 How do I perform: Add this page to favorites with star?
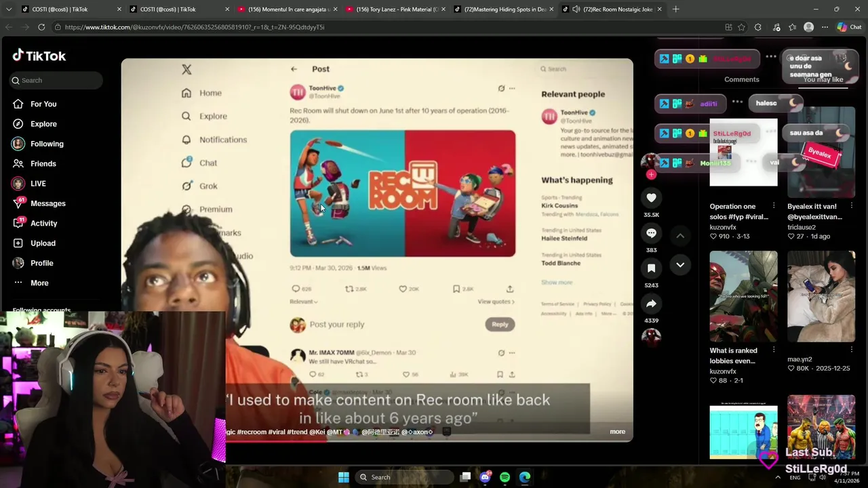coord(742,27)
